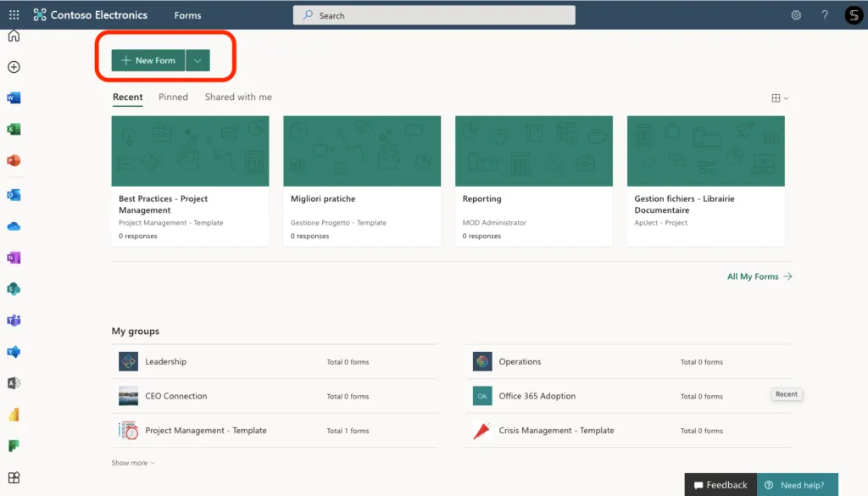This screenshot has height=496, width=868.
Task: Expand Show more groups
Action: (x=133, y=463)
